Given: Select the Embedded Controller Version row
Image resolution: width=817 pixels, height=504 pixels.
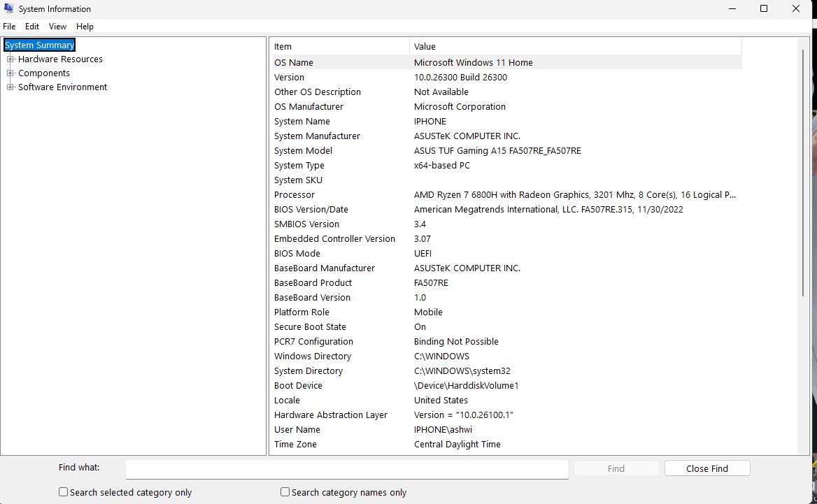Looking at the screenshot, I should point(507,239).
